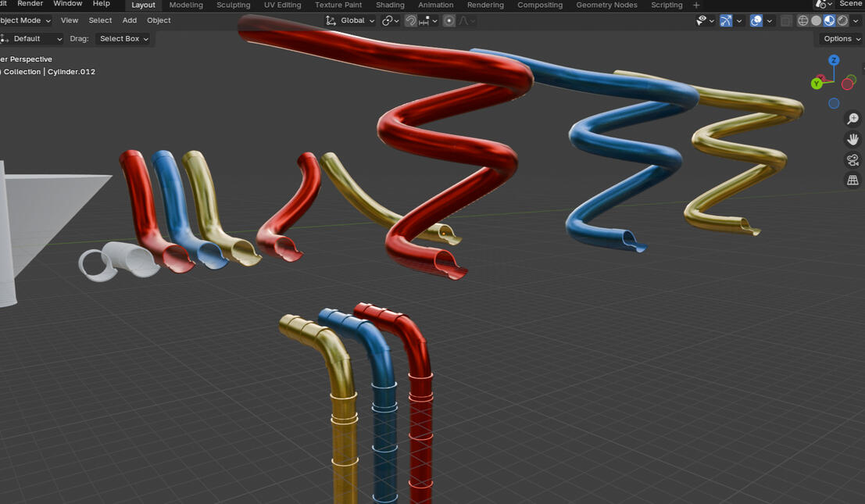This screenshot has width=865, height=504.
Task: Click the transform orientation axes icon
Action: (331, 20)
